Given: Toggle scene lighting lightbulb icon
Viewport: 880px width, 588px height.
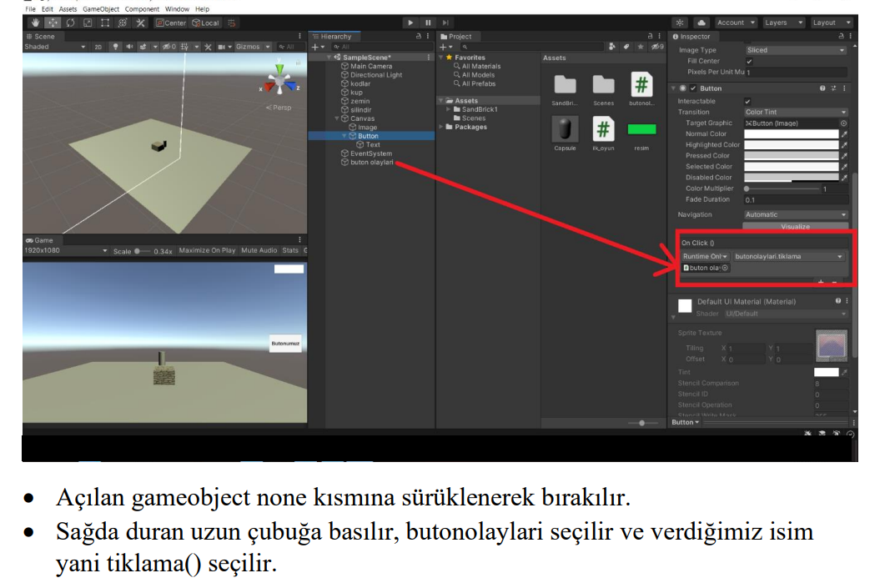Looking at the screenshot, I should click(116, 47).
